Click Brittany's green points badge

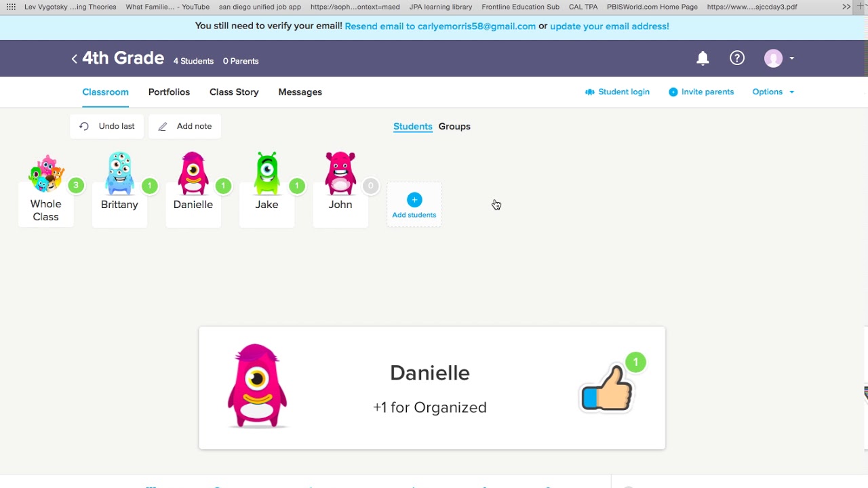pyautogui.click(x=149, y=186)
